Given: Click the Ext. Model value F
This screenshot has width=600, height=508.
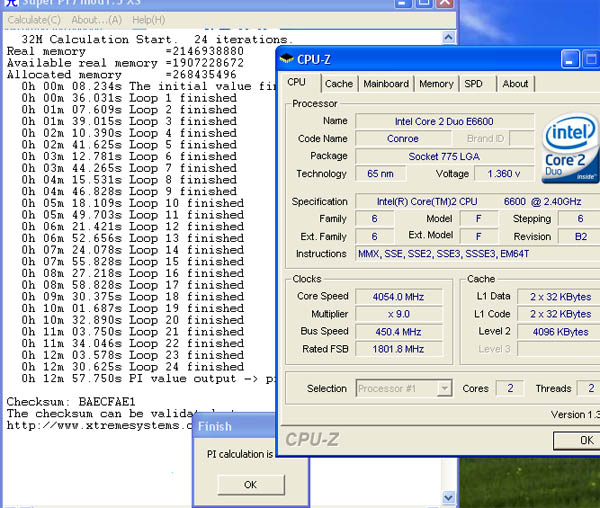Looking at the screenshot, I should click(x=478, y=236).
